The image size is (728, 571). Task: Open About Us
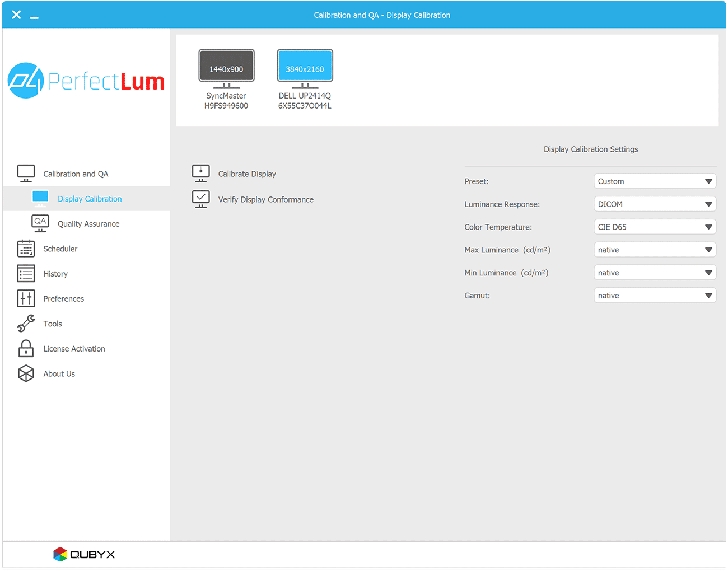(59, 373)
